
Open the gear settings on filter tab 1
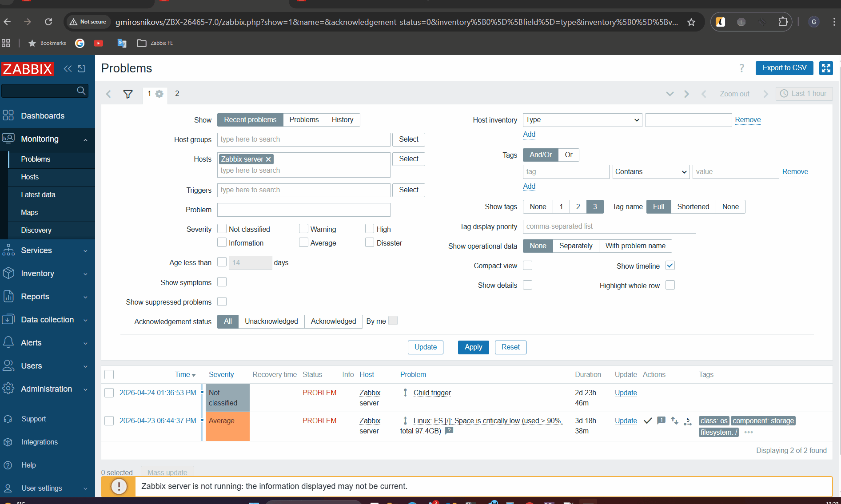(x=159, y=94)
